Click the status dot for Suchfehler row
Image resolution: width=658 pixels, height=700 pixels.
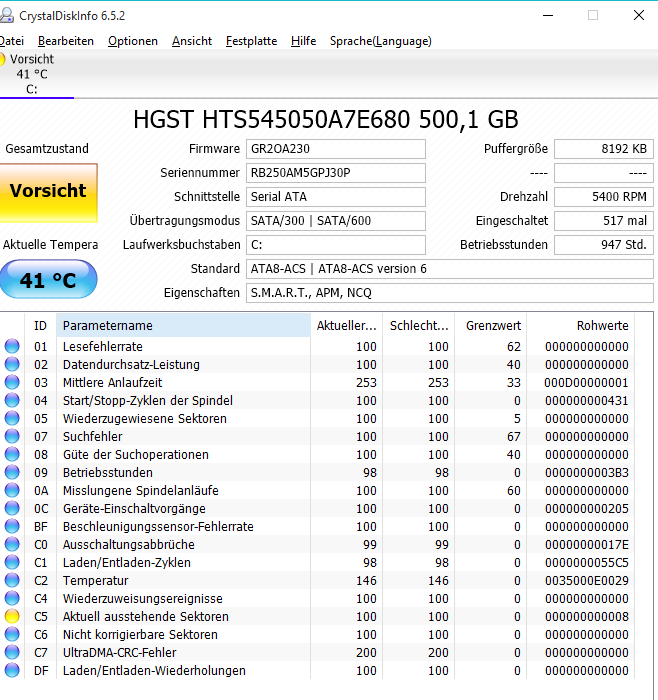pyautogui.click(x=12, y=437)
